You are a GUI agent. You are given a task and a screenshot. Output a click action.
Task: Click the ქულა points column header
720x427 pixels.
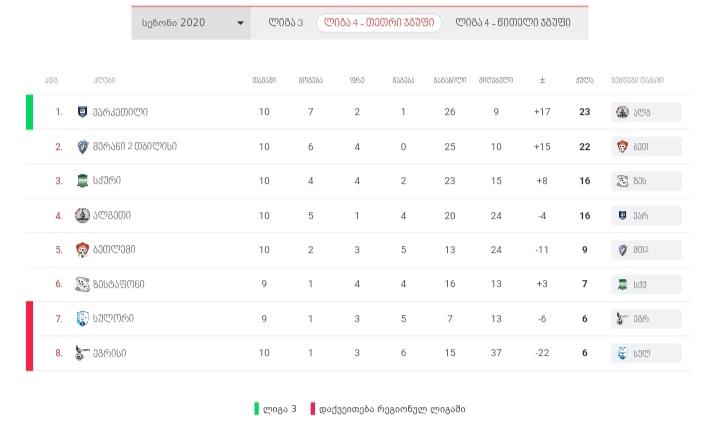(x=584, y=80)
